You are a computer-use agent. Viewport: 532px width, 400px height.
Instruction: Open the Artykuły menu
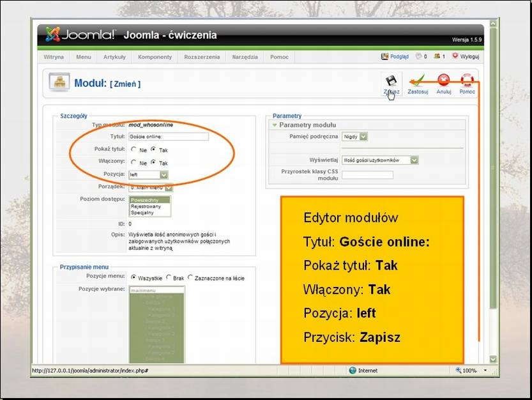pyautogui.click(x=114, y=57)
